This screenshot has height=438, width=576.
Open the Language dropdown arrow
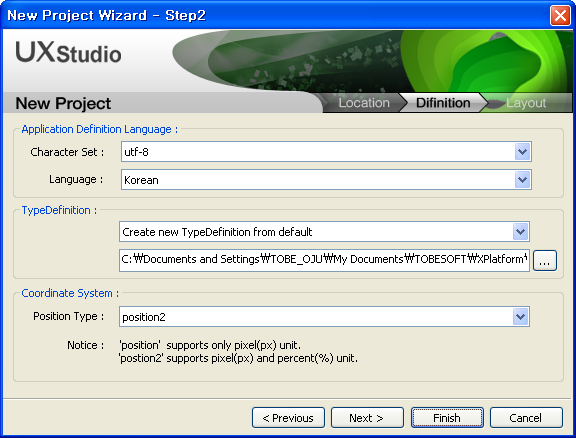[522, 180]
